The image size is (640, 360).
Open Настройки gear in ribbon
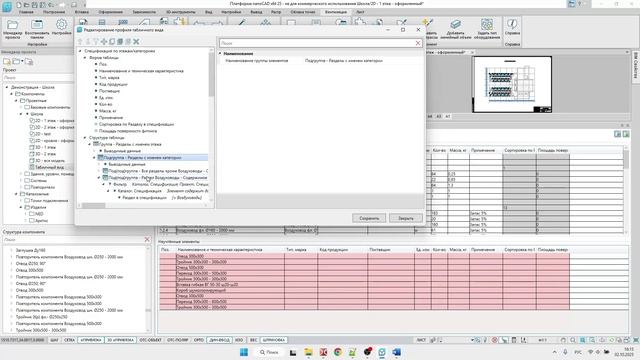pyautogui.click(x=62, y=28)
